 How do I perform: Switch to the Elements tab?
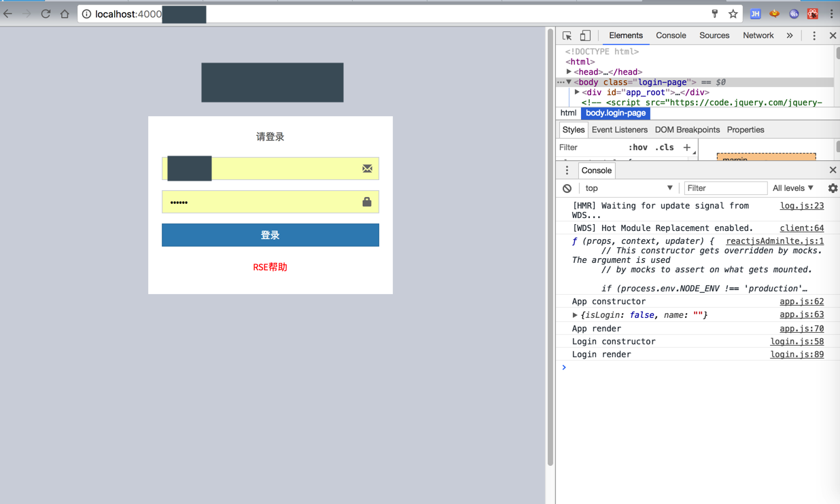tap(626, 35)
